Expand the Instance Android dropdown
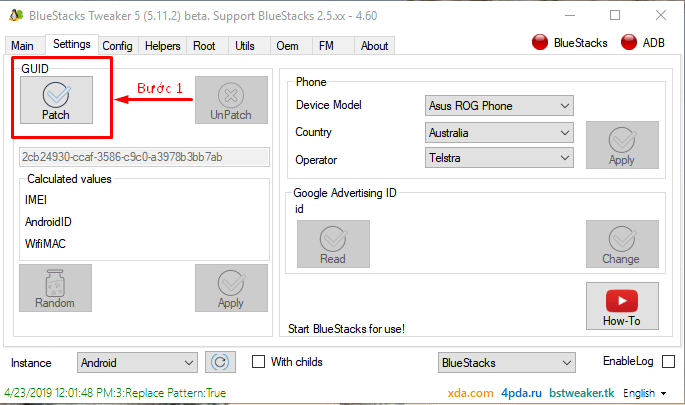 (137, 363)
